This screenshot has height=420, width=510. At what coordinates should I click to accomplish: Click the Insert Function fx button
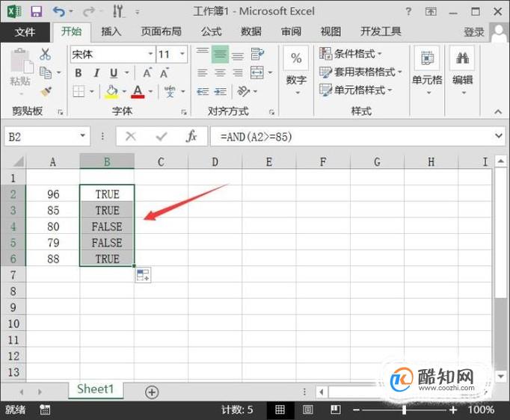click(x=191, y=136)
